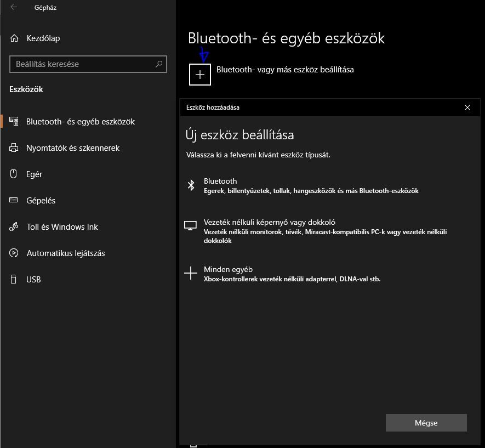Screen dimensions: 485x448
Task: Click the magnifier search icon
Action: click(159, 64)
